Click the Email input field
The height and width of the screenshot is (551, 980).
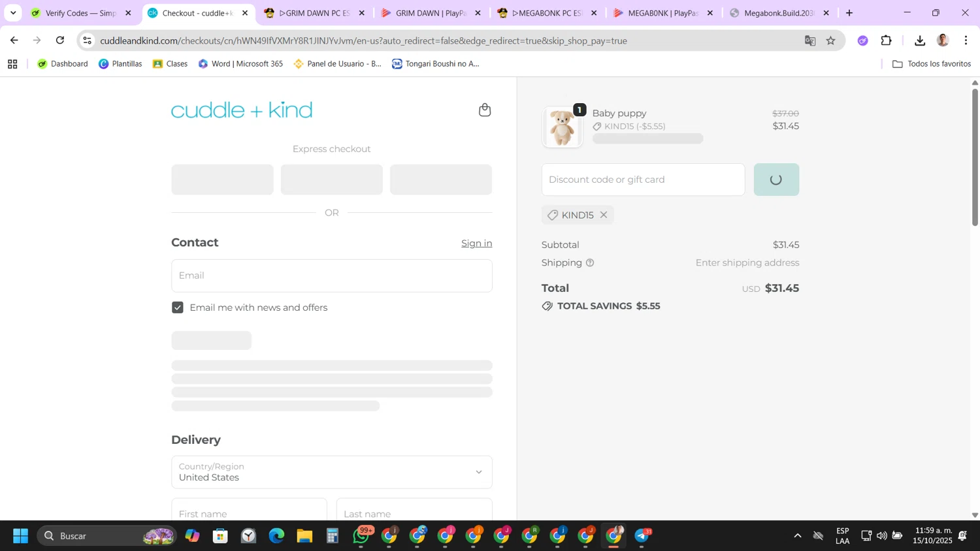[x=332, y=275]
